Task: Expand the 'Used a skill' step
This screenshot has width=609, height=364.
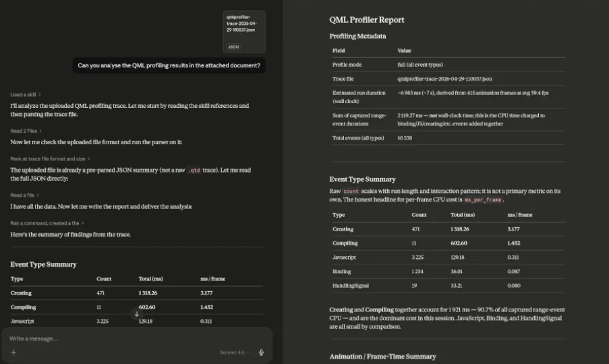Action: point(26,94)
